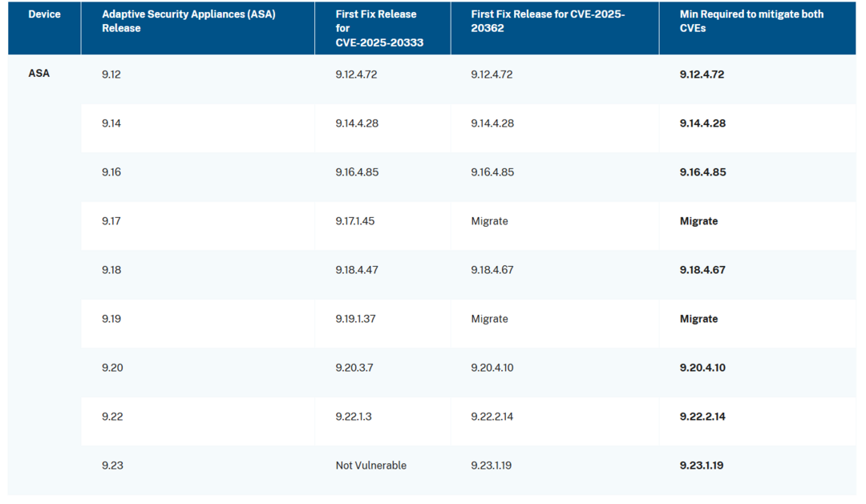866x504 pixels.
Task: Click the bold 9.20.4.10 minimum version
Action: [x=702, y=368]
